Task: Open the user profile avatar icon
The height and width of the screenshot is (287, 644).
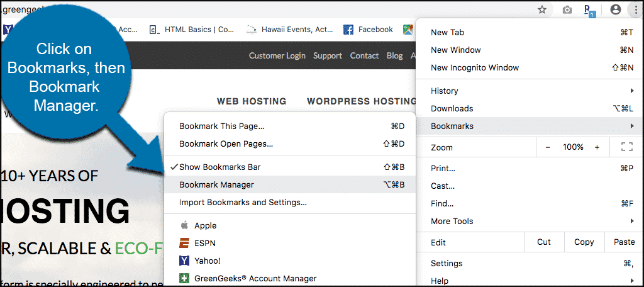Action: (x=616, y=9)
